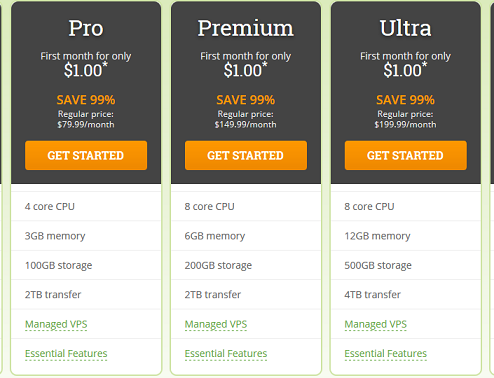View Essential Features for the Ultra plan
This screenshot has height=378, width=494.
[386, 353]
